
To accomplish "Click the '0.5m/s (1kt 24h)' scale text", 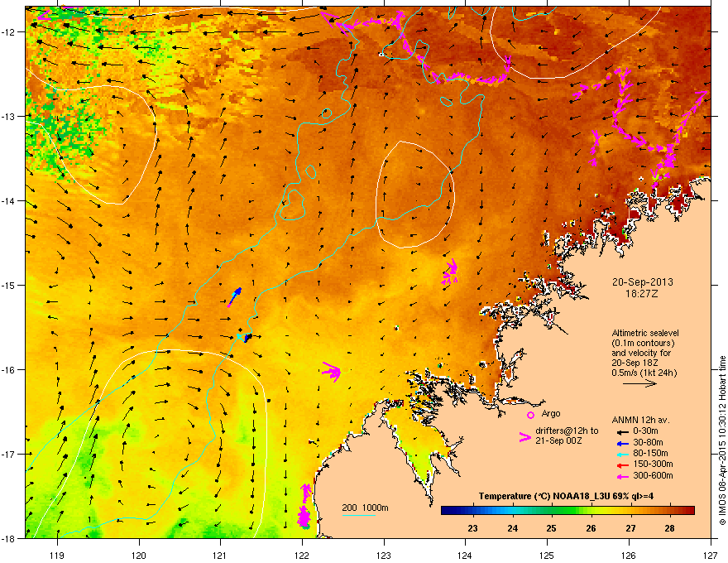I will [644, 373].
